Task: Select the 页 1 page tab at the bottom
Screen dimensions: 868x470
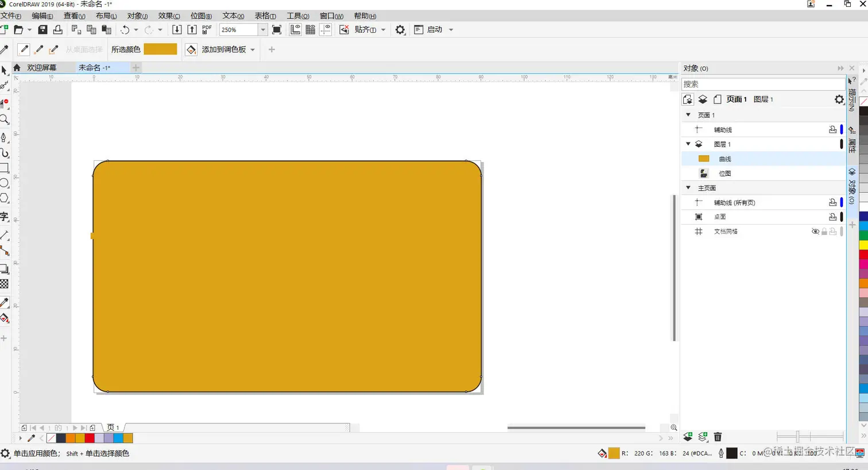Action: click(113, 427)
